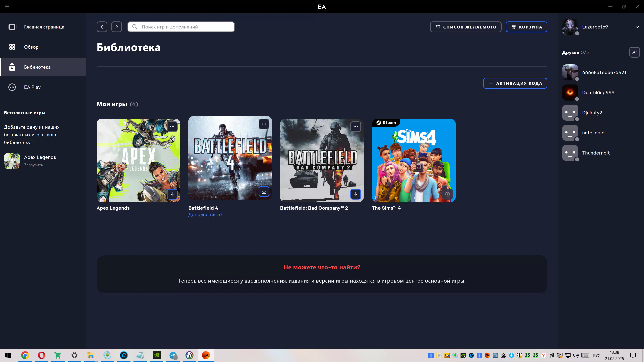
Task: Open Battlefield Bad Company 2 cover
Action: [322, 160]
